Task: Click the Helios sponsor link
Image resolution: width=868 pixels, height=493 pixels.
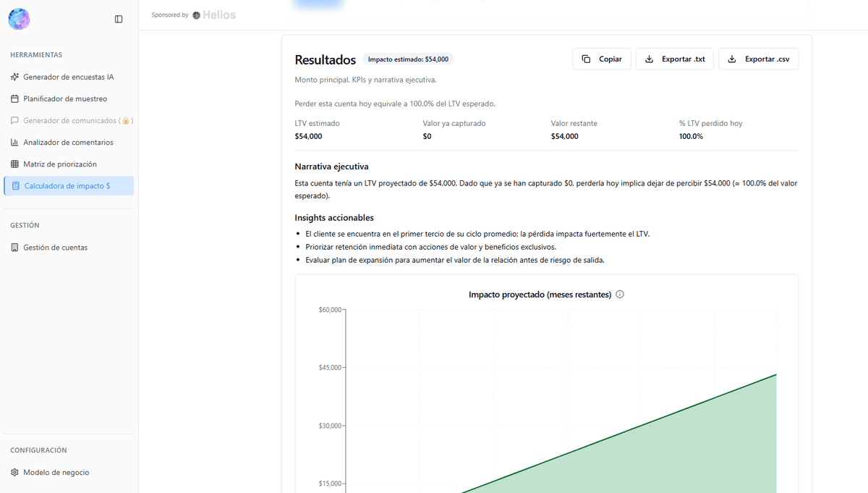Action: click(x=214, y=15)
